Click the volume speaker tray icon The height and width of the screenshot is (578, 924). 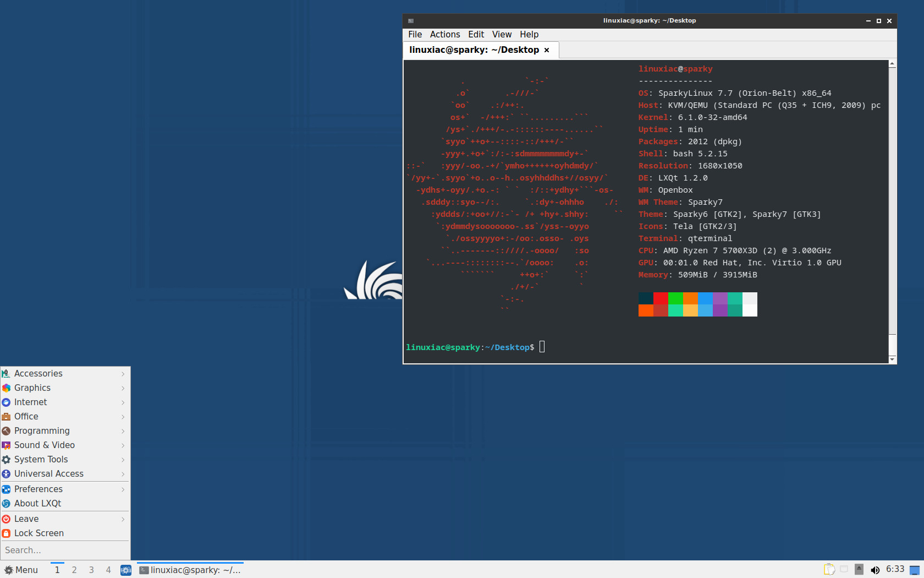[x=875, y=570]
